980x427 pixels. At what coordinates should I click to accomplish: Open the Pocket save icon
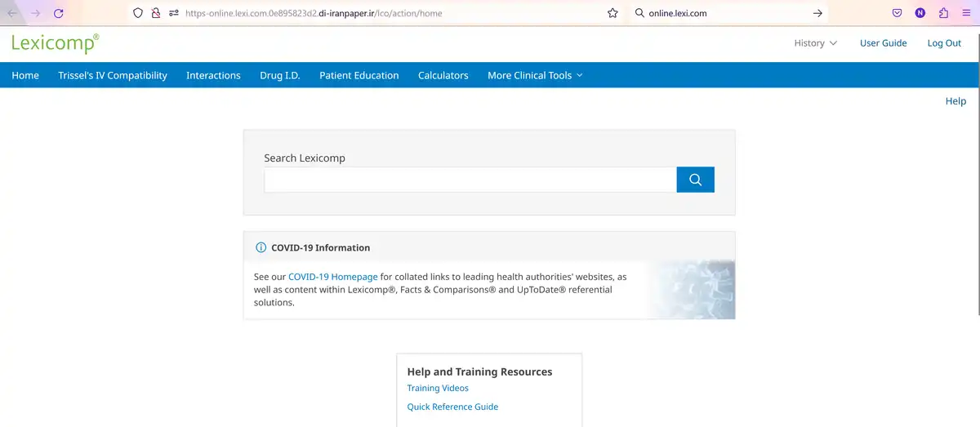897,13
